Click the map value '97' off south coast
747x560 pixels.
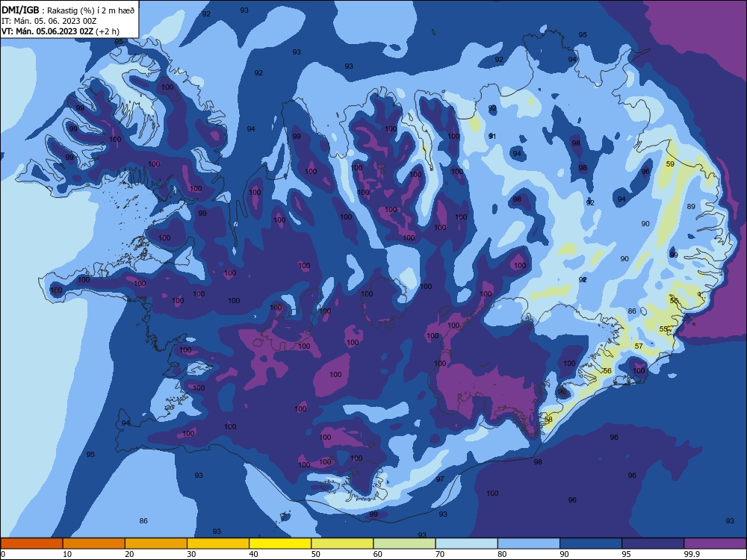(440, 479)
